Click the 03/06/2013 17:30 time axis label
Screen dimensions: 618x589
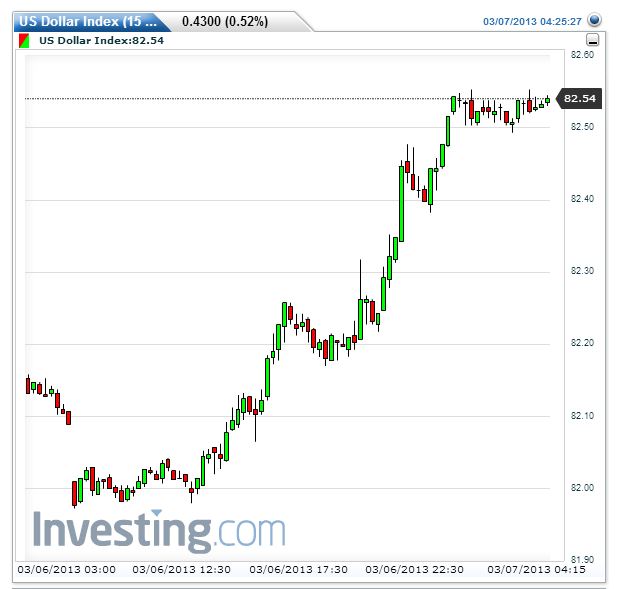coord(298,570)
